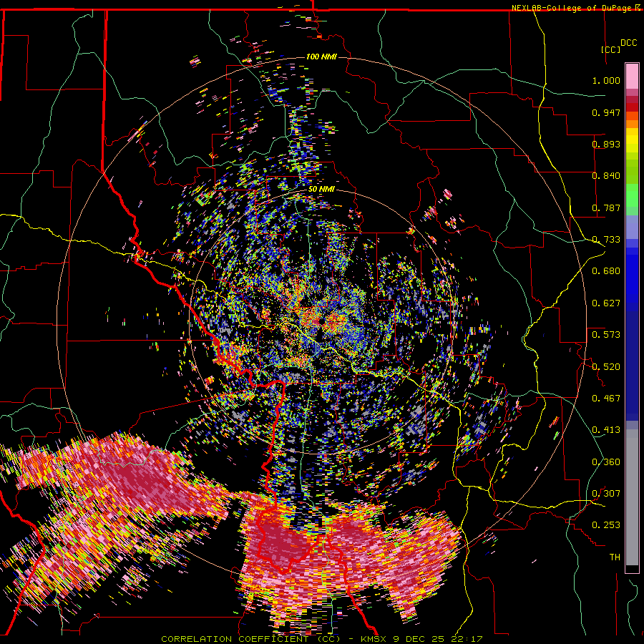Click the 0.467 legend value

click(x=606, y=399)
